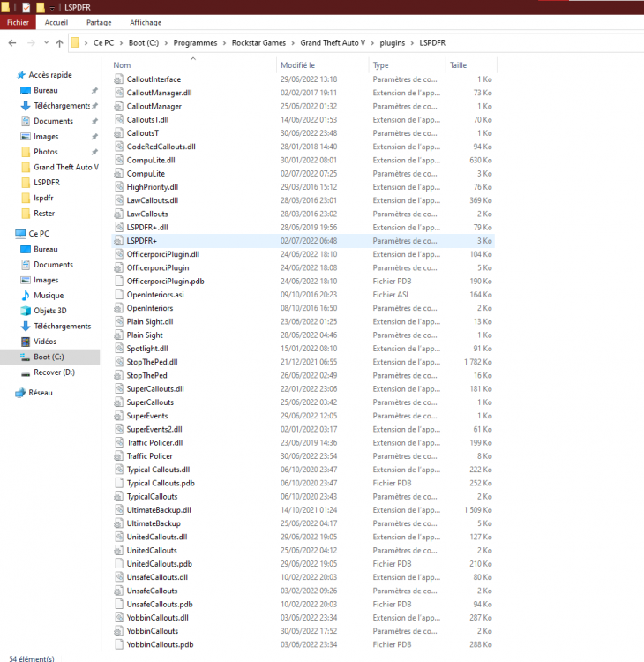Navigate to plugins in the breadcrumb
The width and height of the screenshot is (644, 662).
(392, 42)
